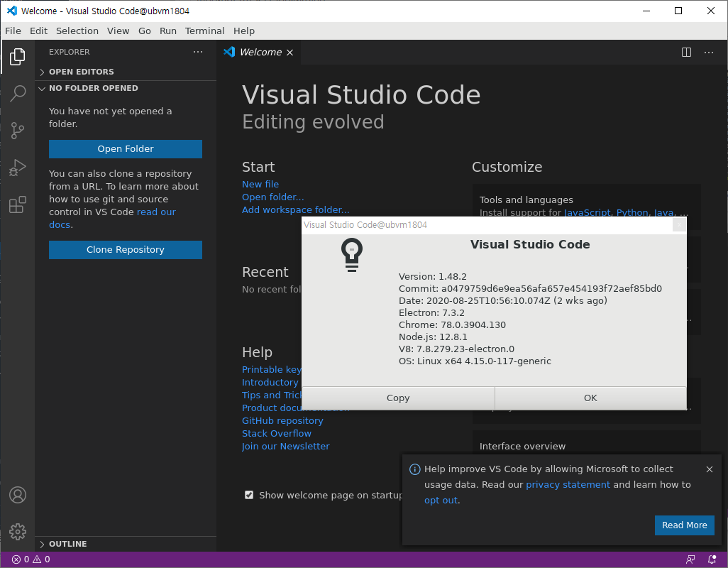Open the privacy statement link
The image size is (728, 568).
click(568, 485)
